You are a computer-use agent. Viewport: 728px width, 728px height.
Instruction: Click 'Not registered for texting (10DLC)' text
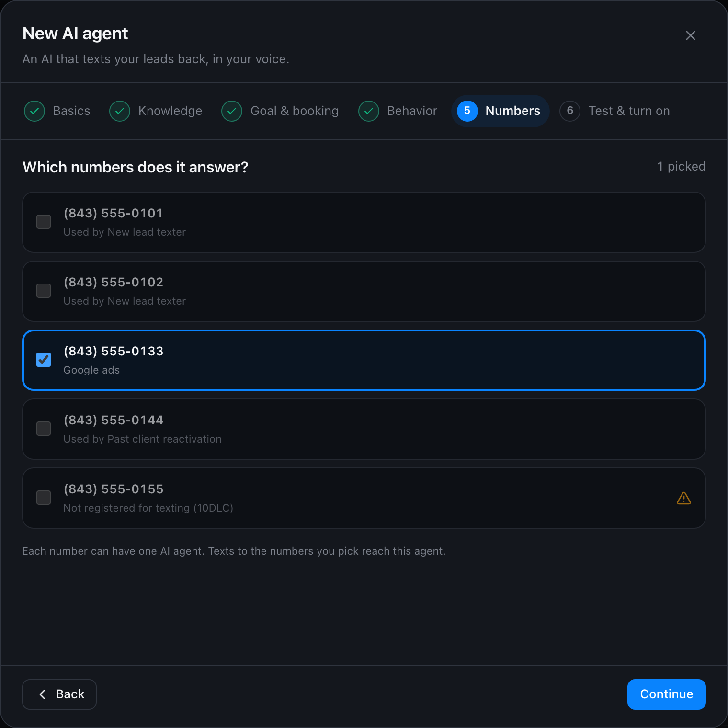click(148, 508)
